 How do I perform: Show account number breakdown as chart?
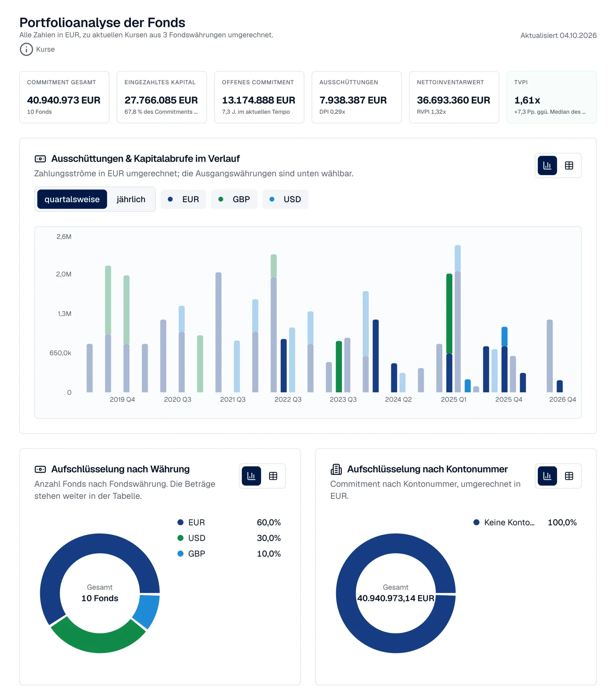pos(547,476)
